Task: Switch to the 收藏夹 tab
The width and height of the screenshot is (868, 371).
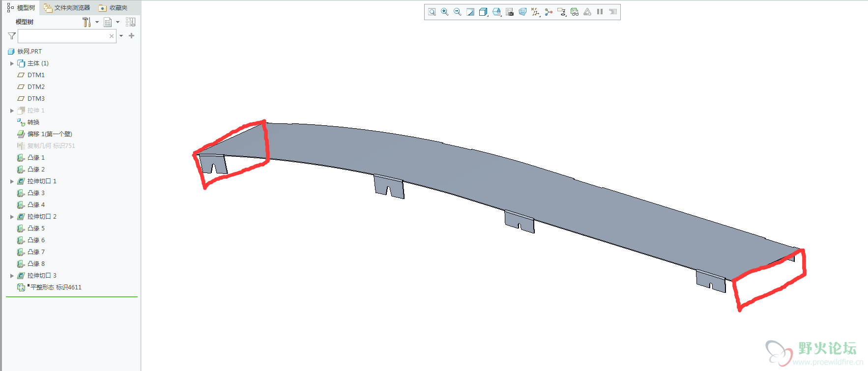Action: (x=113, y=8)
